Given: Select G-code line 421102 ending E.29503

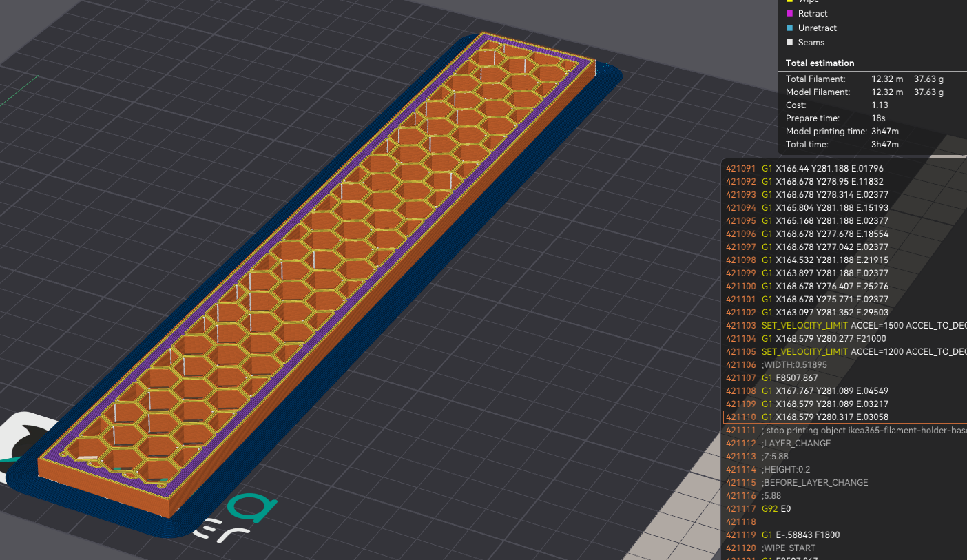Looking at the screenshot, I should (844, 312).
